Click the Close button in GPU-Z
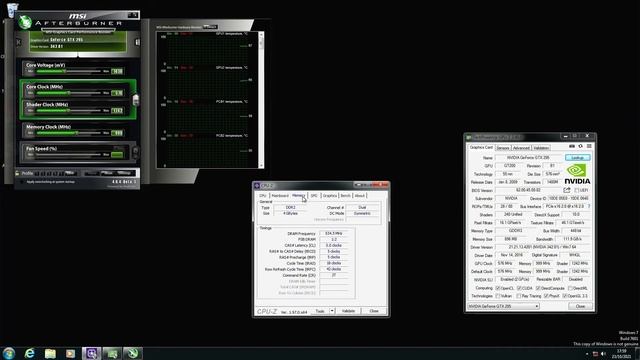Viewport: 640px width, 360px height. point(580,306)
